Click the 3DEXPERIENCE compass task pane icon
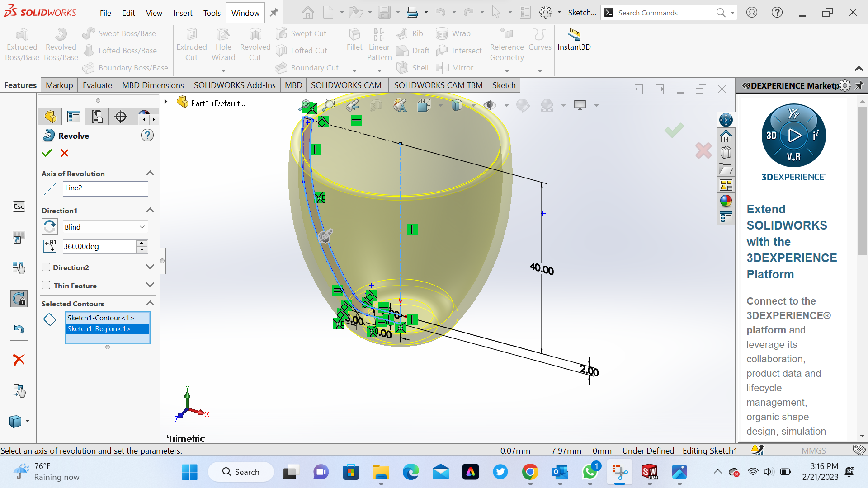Screen dimensions: 868x488 pos(726,120)
